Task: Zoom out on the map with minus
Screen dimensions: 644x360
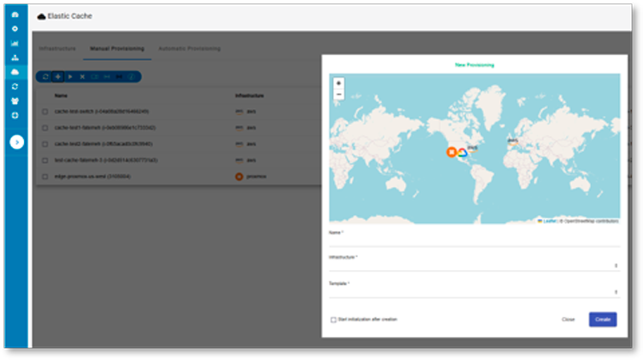Action: coord(339,94)
